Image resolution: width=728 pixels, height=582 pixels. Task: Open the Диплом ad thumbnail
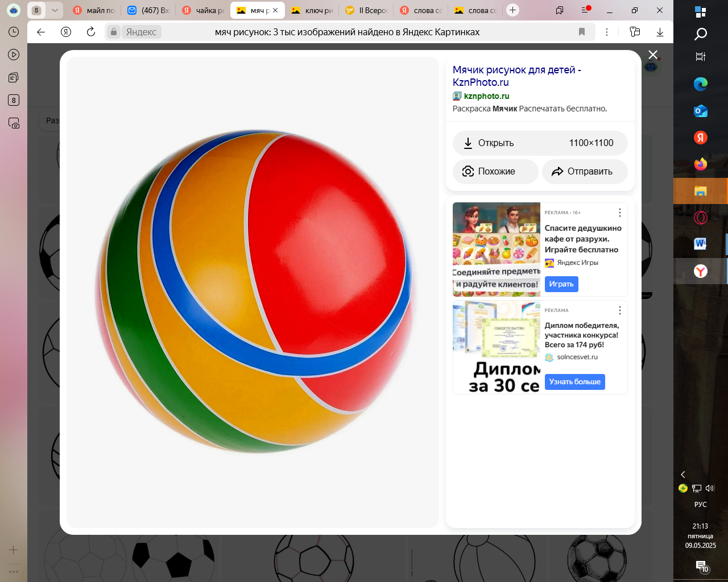[x=497, y=347]
